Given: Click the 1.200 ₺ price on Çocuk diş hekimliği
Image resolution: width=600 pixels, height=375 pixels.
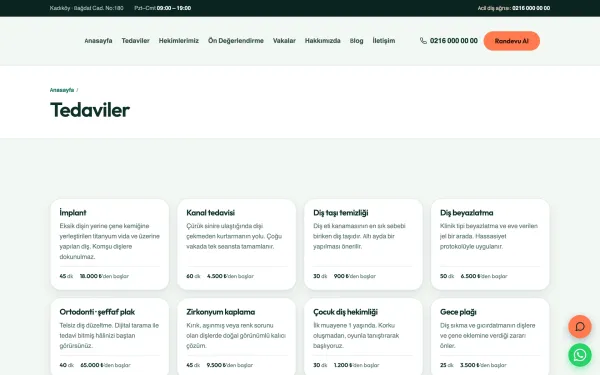Looking at the screenshot, I should [343, 365].
